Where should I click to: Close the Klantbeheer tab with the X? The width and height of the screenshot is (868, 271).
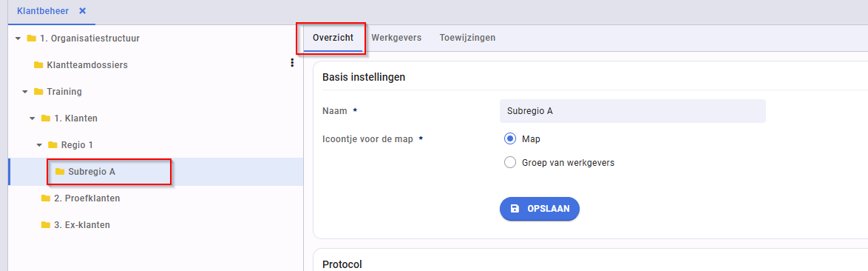[x=83, y=11]
